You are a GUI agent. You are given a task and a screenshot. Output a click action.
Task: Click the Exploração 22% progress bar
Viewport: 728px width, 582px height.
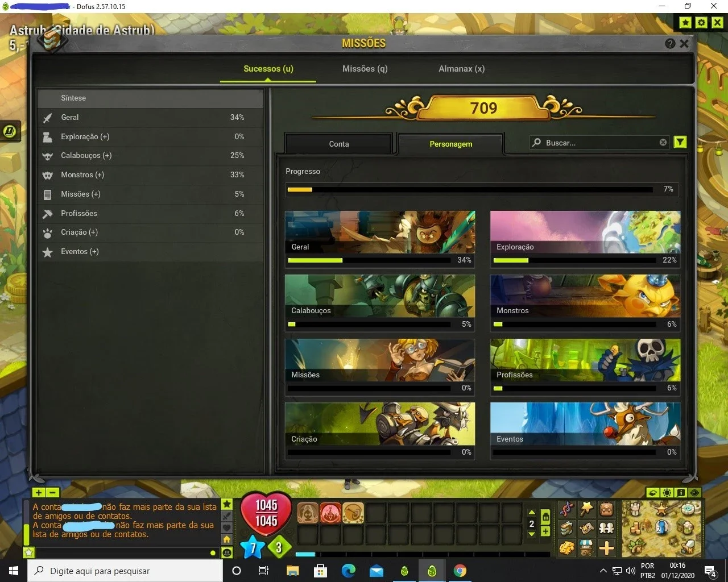pyautogui.click(x=574, y=260)
